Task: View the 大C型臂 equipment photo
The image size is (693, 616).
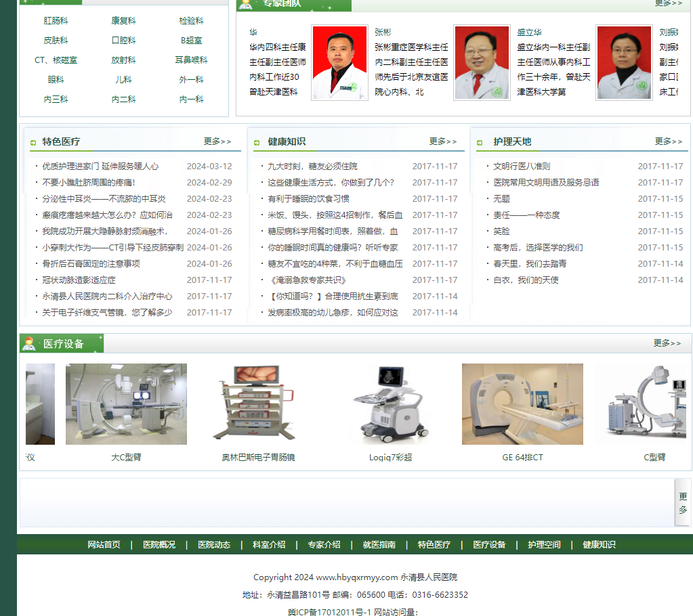Action: pos(126,404)
